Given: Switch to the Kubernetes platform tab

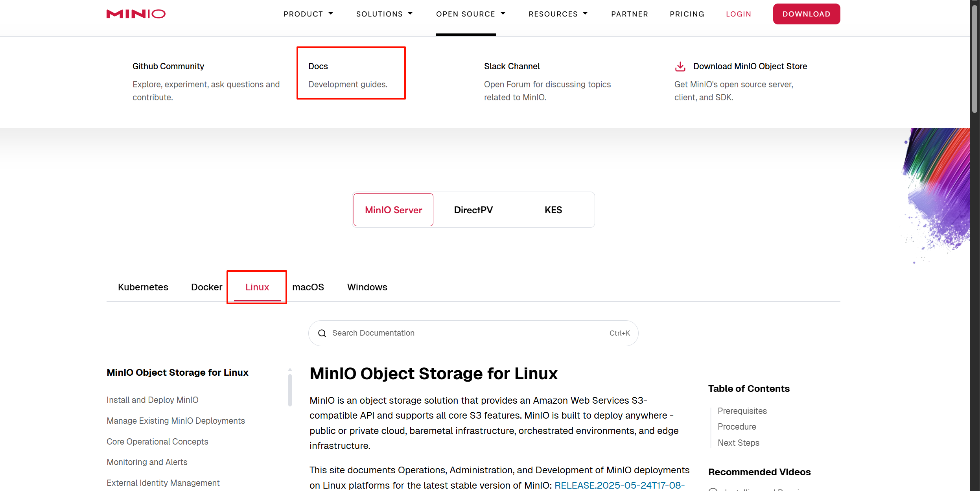Looking at the screenshot, I should point(143,287).
